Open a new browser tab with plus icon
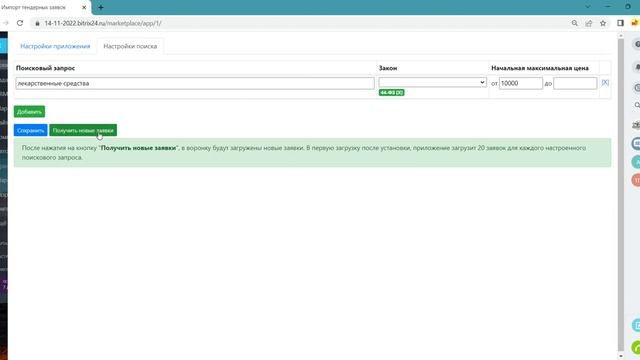The image size is (640, 360). coord(101,7)
